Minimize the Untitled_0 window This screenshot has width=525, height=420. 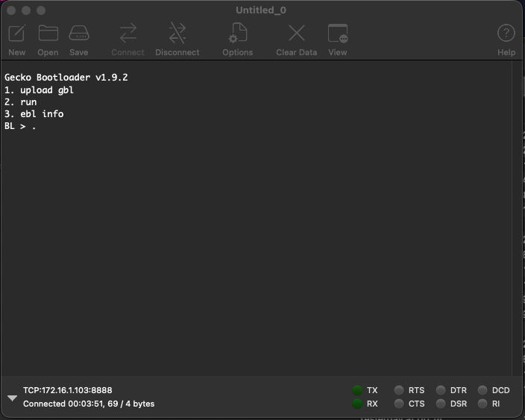26,10
